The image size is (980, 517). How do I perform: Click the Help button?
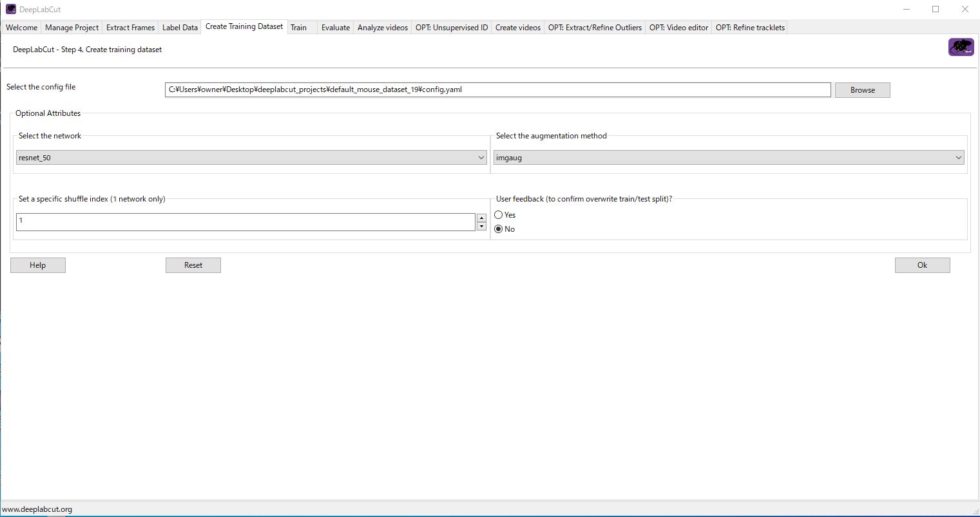coord(38,265)
